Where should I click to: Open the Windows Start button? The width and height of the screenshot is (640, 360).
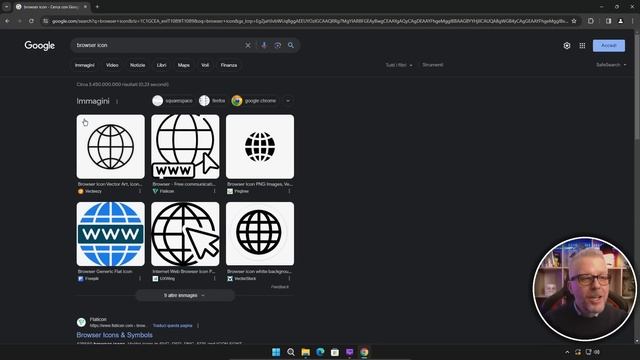276,352
